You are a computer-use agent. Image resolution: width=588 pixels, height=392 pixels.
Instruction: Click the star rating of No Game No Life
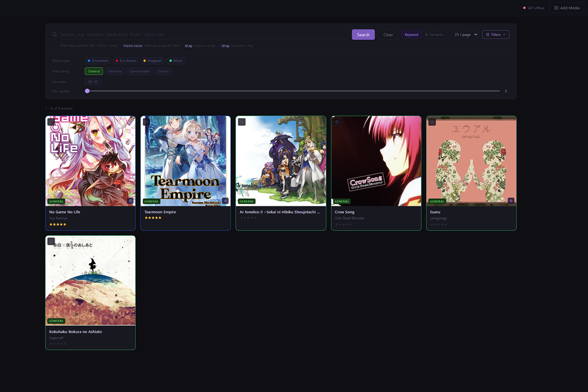tap(58, 224)
